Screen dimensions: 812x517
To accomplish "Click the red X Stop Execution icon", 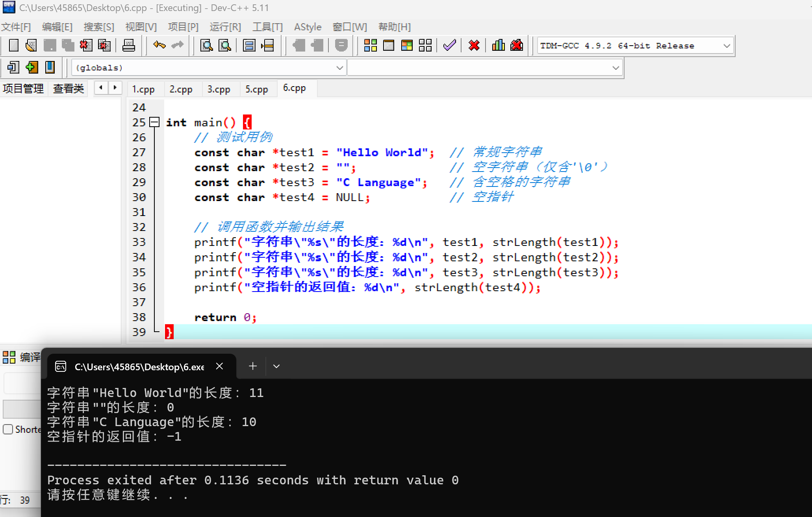I will tap(474, 46).
